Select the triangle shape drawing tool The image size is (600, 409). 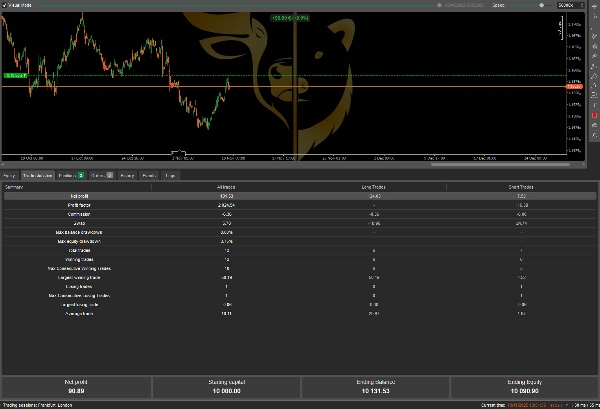(594, 76)
